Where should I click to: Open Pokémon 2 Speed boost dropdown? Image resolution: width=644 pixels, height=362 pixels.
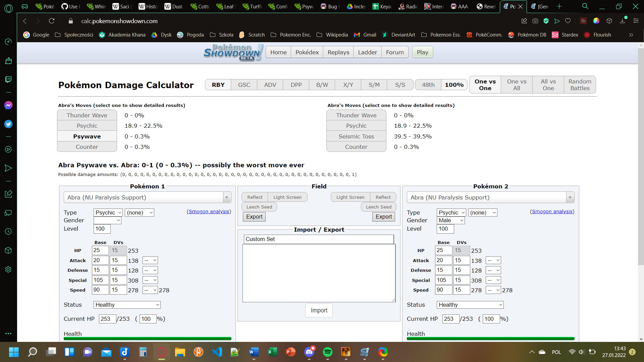(x=493, y=290)
